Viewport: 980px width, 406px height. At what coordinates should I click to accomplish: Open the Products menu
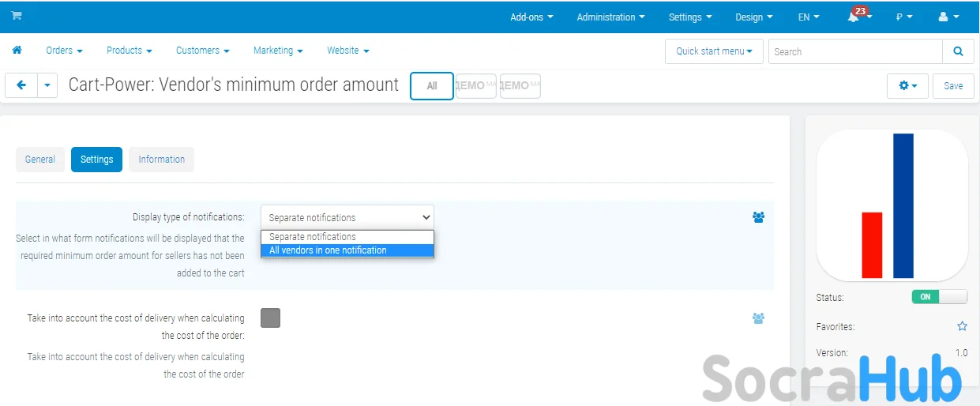[x=130, y=50]
